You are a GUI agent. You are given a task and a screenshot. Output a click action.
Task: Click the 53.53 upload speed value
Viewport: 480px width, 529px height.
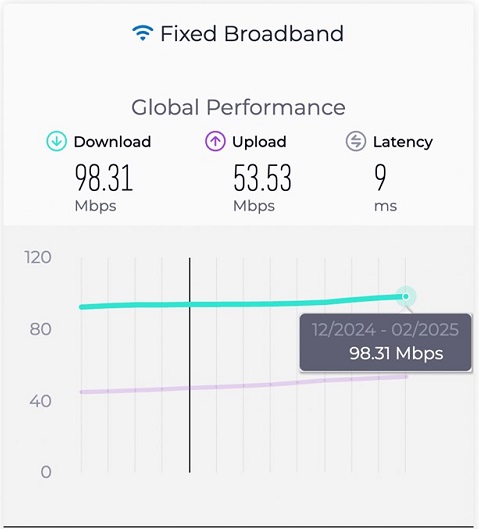(x=262, y=178)
